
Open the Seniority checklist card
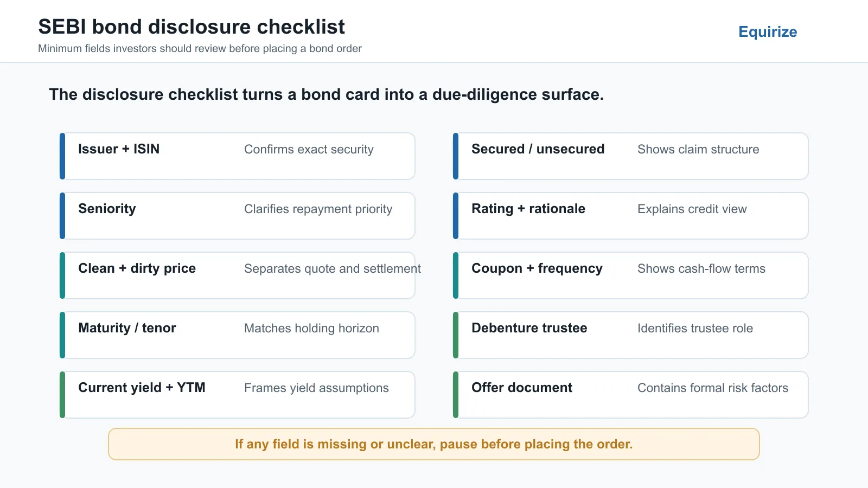(238, 216)
